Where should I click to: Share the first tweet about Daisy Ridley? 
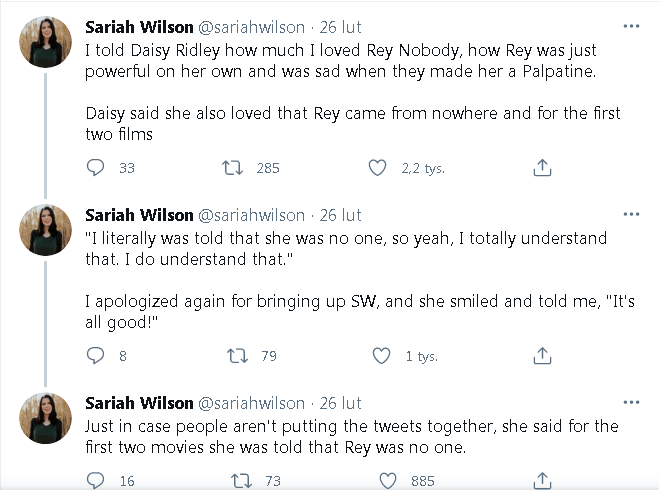pyautogui.click(x=541, y=168)
